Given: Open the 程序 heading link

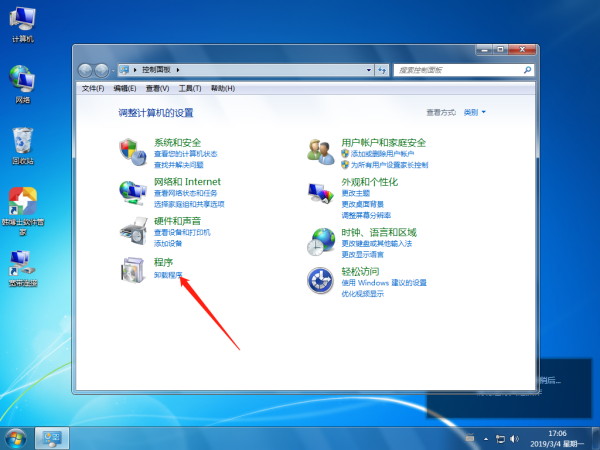Looking at the screenshot, I should pyautogui.click(x=163, y=262).
